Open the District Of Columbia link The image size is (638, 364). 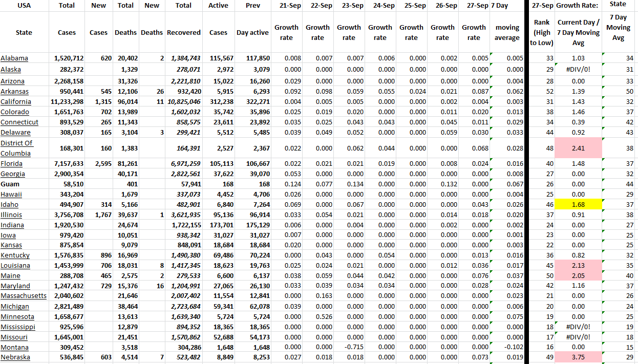tap(17, 148)
